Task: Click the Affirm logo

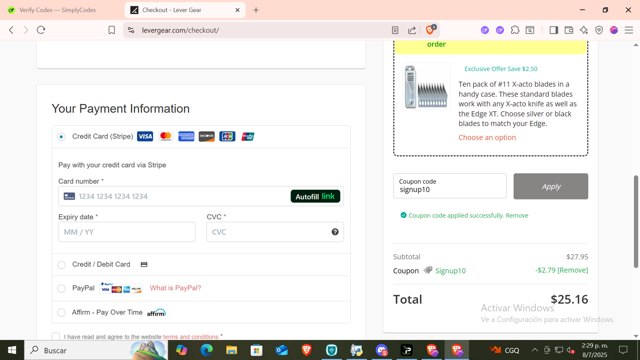Action: coord(156,313)
